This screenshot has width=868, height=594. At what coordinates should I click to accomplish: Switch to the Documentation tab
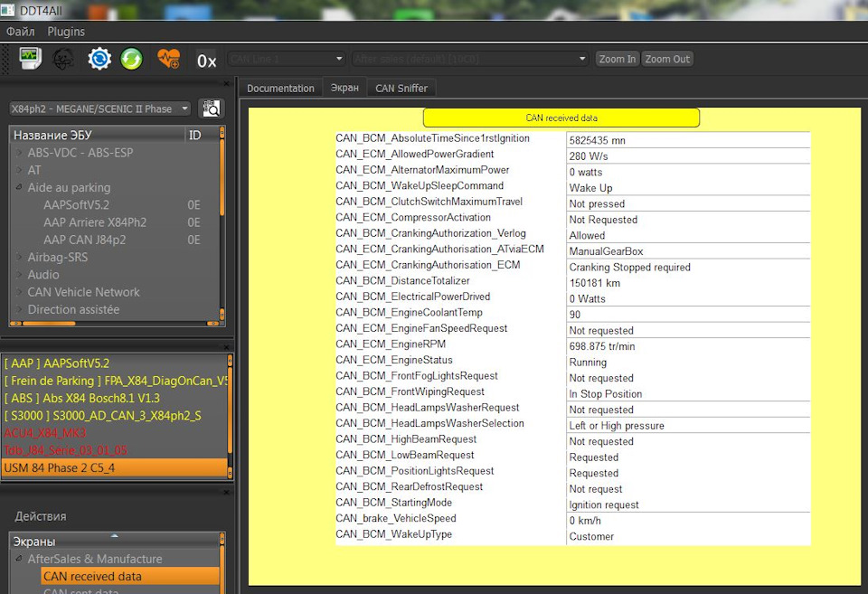280,88
